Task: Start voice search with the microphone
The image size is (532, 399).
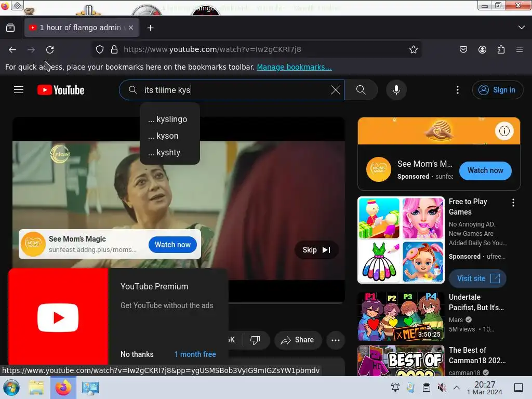Action: coord(396,90)
